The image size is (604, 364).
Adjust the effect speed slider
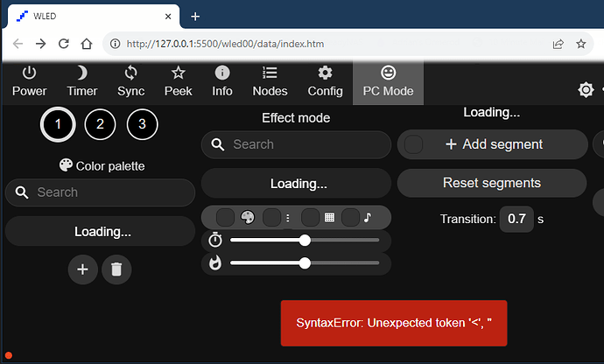[x=305, y=241]
